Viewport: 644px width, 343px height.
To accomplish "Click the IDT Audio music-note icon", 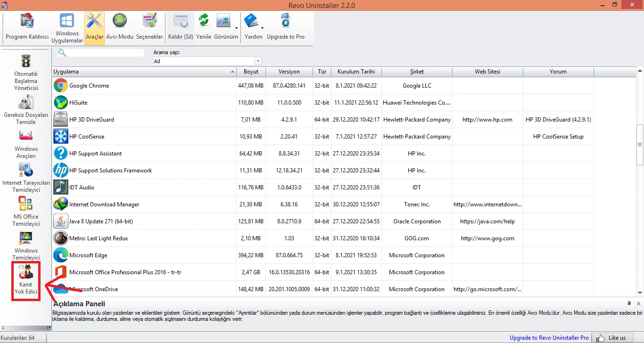I will tap(61, 188).
